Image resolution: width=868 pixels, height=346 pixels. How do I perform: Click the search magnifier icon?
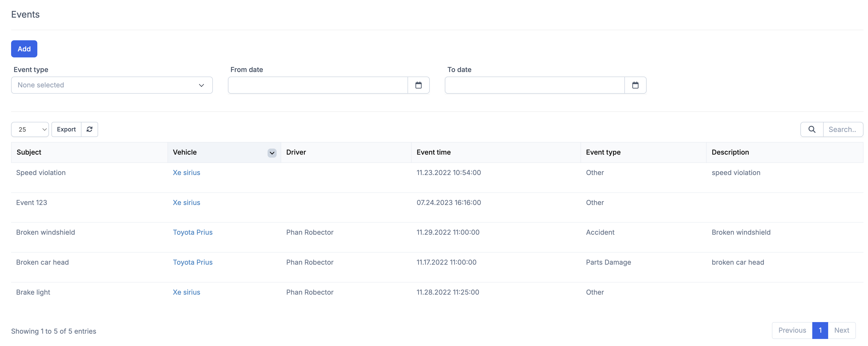(x=812, y=129)
